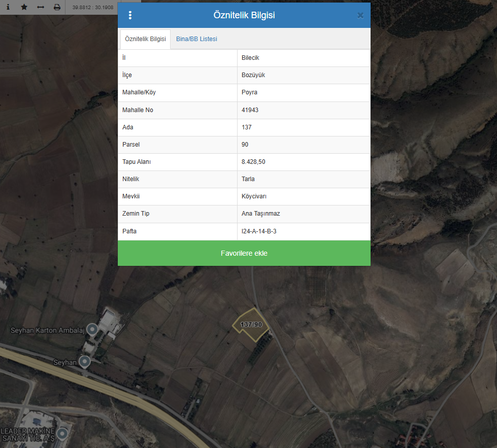Click the print icon
This screenshot has height=448, width=497.
pos(57,7)
